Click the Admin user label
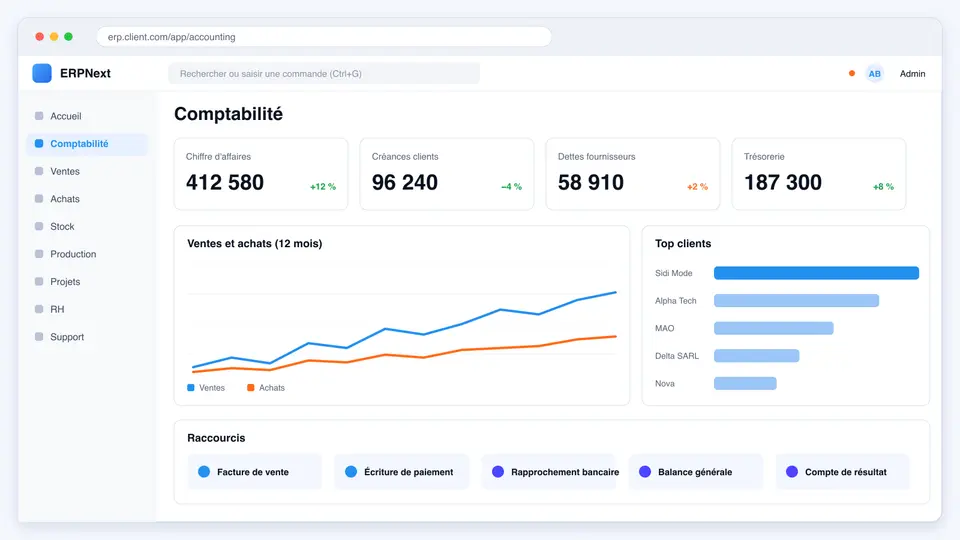The width and height of the screenshot is (960, 540). (912, 73)
